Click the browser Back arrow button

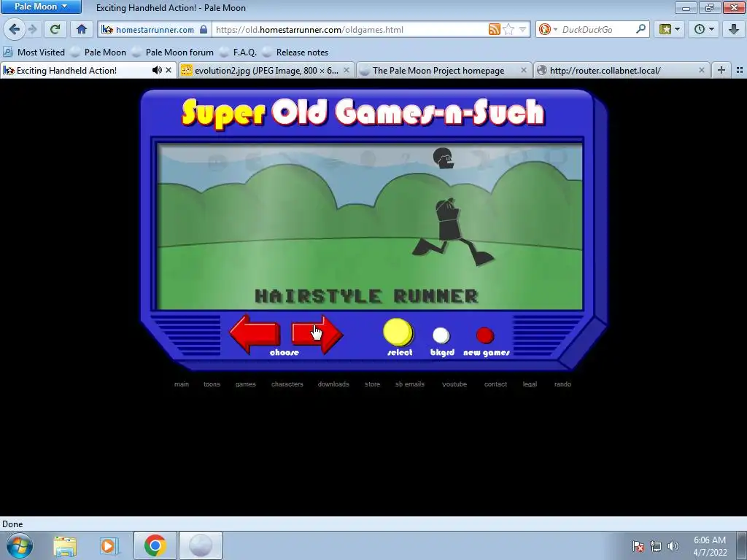(x=15, y=29)
